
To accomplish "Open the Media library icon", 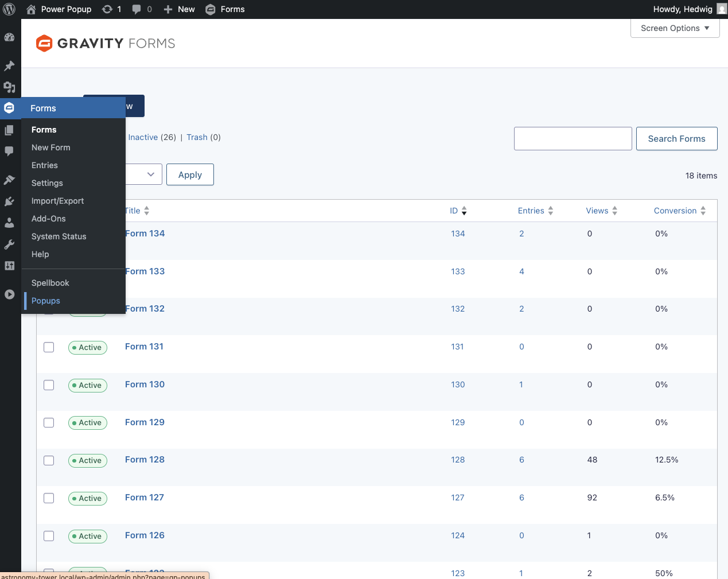I will click(x=9, y=87).
